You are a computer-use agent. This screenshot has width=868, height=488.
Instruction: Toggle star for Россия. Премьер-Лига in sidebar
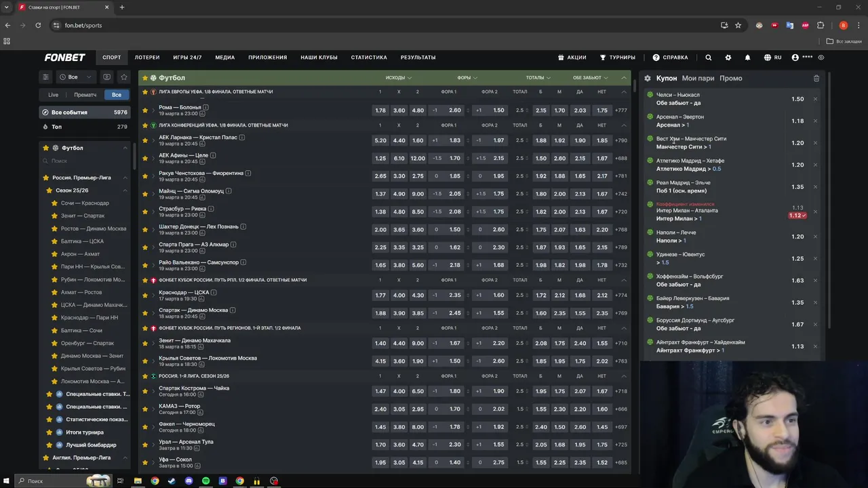pos(47,178)
